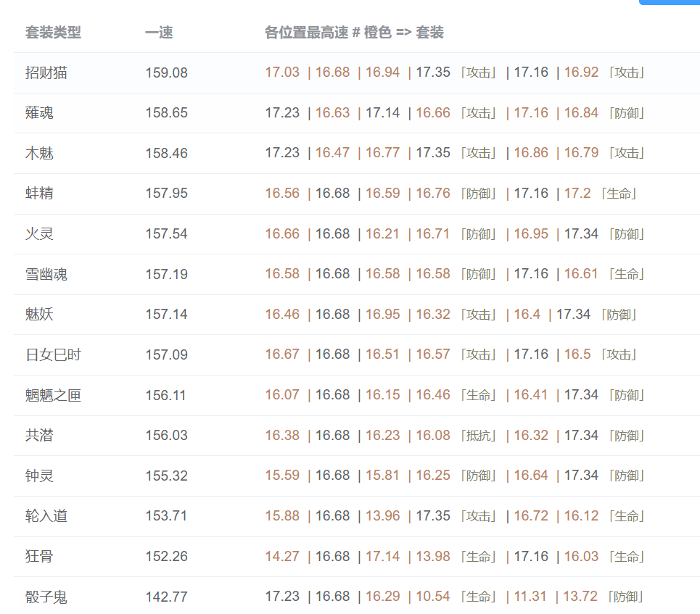This screenshot has height=614, width=700.
Task: Click 16.5 in the 日女巳时 row
Action: click(x=577, y=354)
